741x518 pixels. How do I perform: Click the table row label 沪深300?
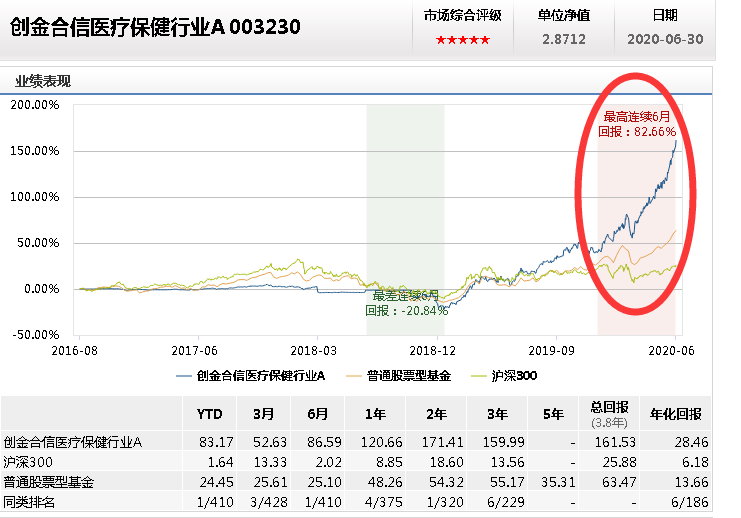(x=28, y=462)
